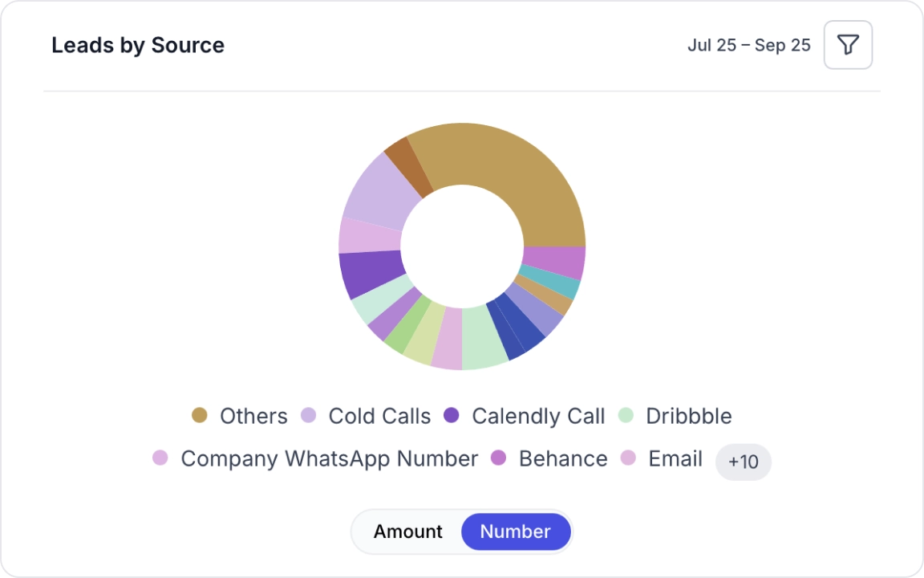Expand the +10 hidden legend sources
Screen dimensions: 924x578
click(743, 462)
